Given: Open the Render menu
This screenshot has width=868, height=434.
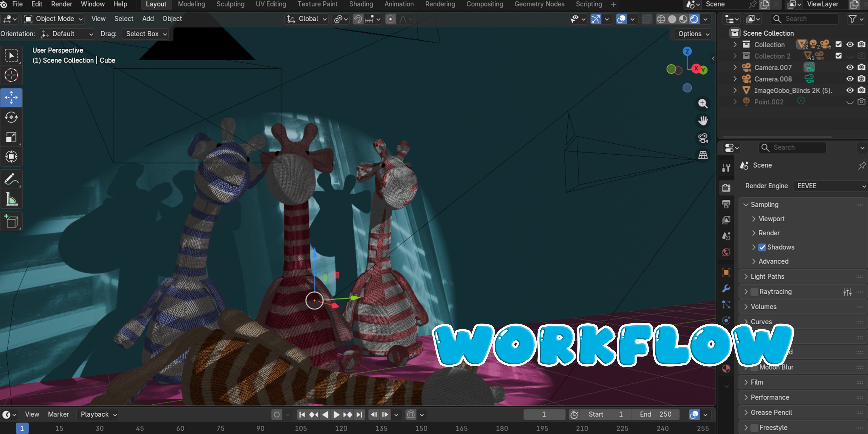Looking at the screenshot, I should coord(61,4).
